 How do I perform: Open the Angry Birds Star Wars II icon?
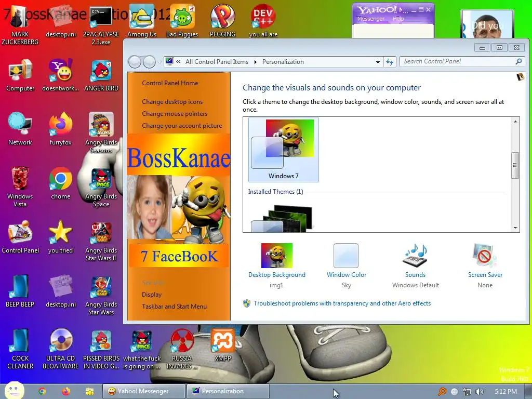101,242
